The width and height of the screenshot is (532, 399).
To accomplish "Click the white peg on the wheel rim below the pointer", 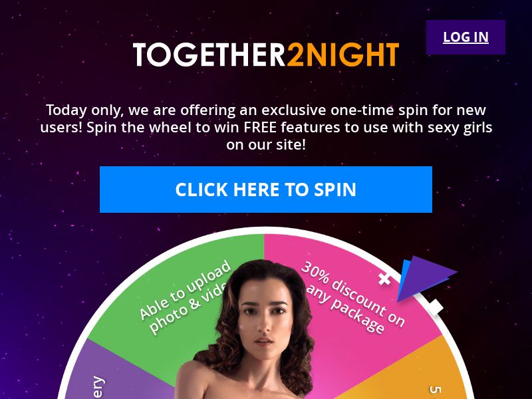I will [435, 307].
